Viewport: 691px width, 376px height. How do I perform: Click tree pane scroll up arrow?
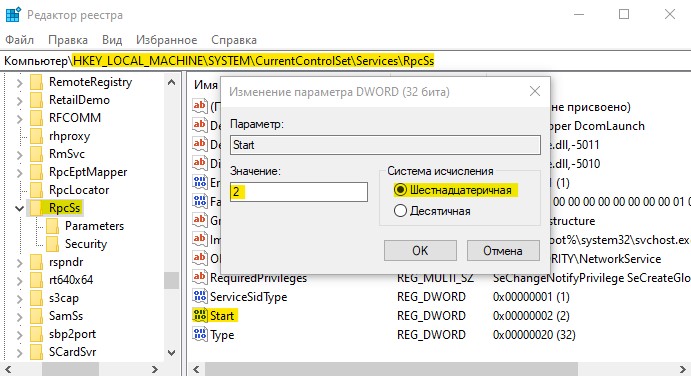pos(171,82)
